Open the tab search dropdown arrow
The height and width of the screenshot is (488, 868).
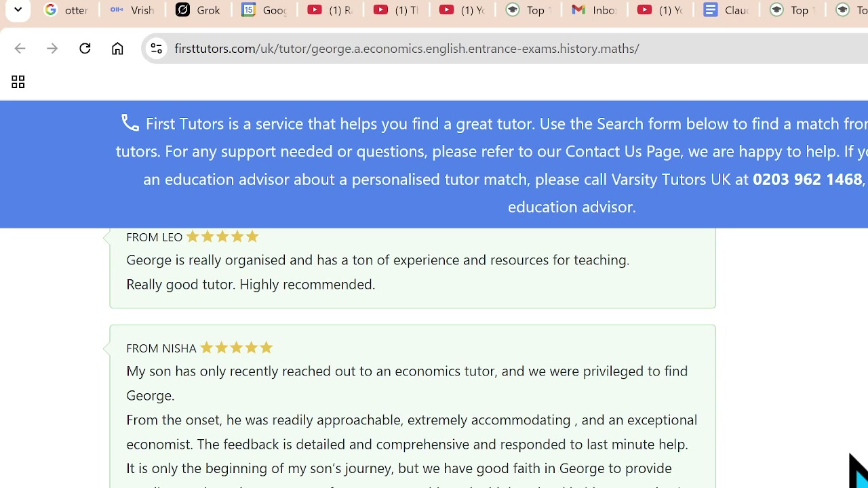pyautogui.click(x=18, y=10)
